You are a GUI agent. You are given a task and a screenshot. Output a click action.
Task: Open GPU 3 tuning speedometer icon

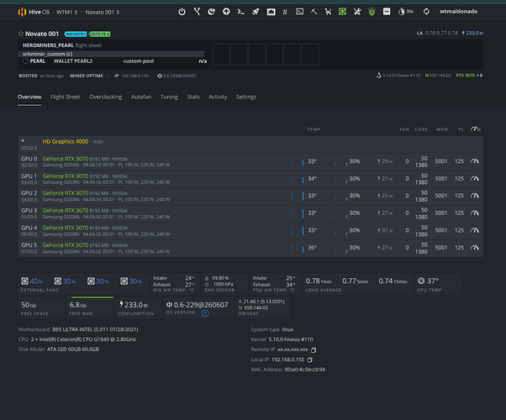tap(475, 213)
